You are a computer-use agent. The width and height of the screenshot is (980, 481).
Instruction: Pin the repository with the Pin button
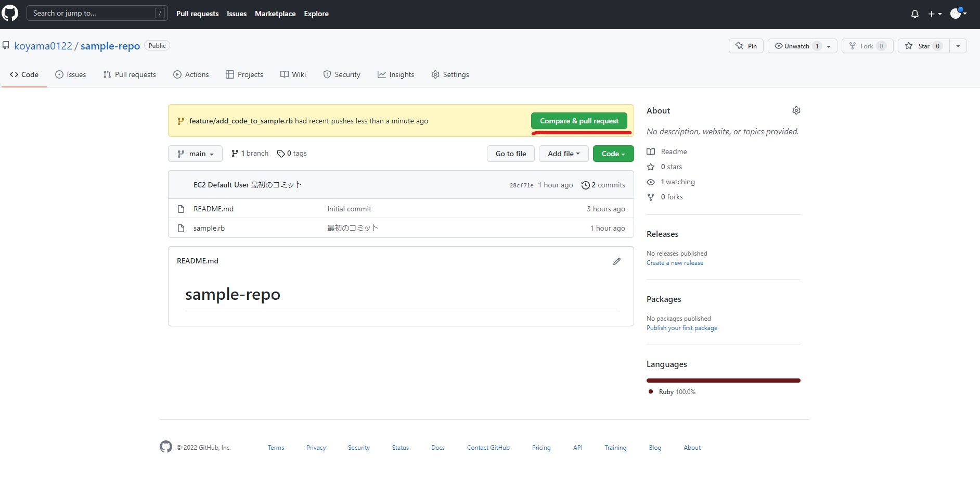(x=746, y=46)
